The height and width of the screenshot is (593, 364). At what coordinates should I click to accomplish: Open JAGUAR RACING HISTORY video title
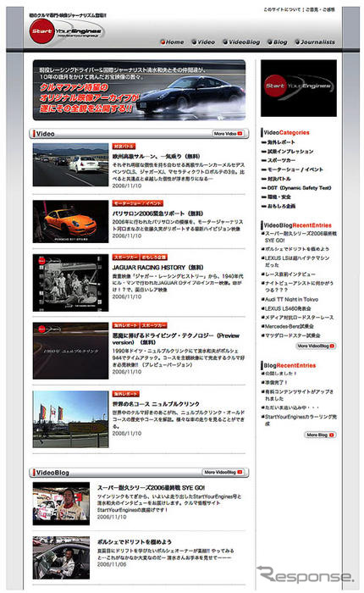tap(157, 267)
